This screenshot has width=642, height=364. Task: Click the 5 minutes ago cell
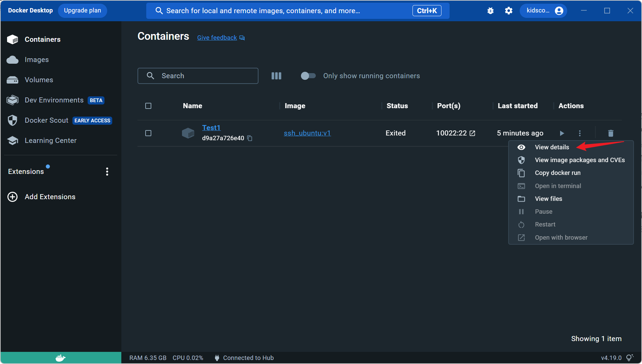[520, 133]
